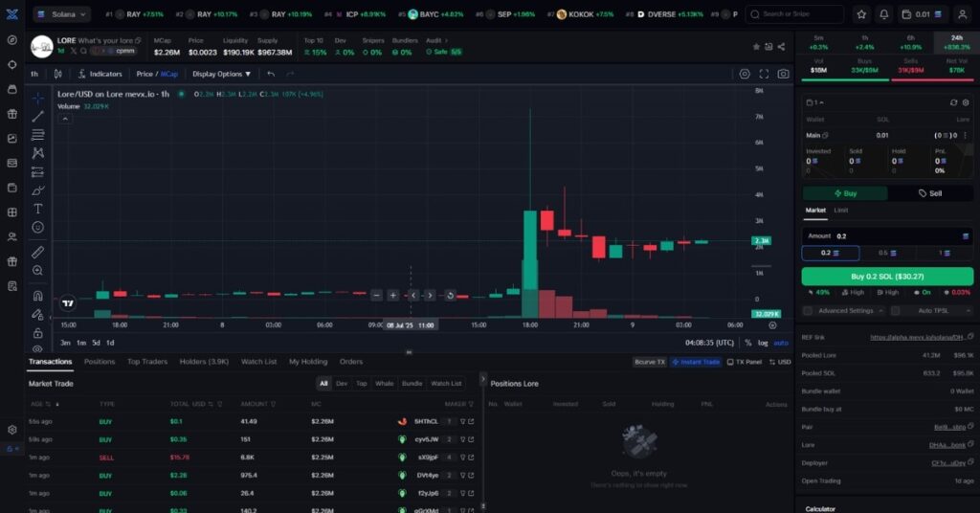Screen dimensions: 980x513
Task: Open the Main wallet options menu
Action: click(965, 135)
